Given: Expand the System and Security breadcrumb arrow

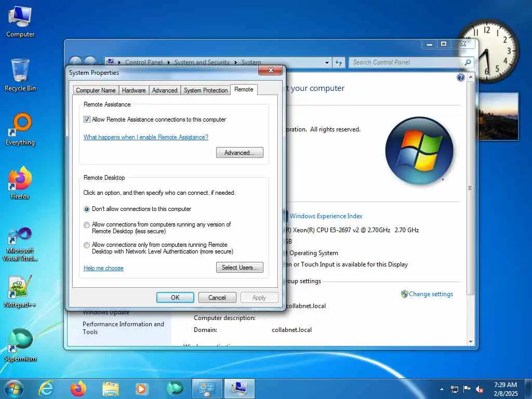Looking at the screenshot, I should click(235, 63).
